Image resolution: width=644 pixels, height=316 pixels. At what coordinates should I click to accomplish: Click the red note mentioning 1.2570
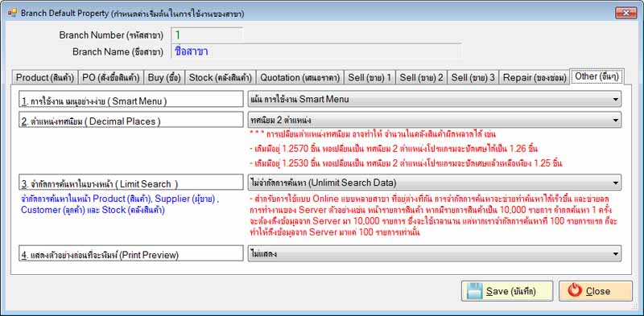(394, 149)
